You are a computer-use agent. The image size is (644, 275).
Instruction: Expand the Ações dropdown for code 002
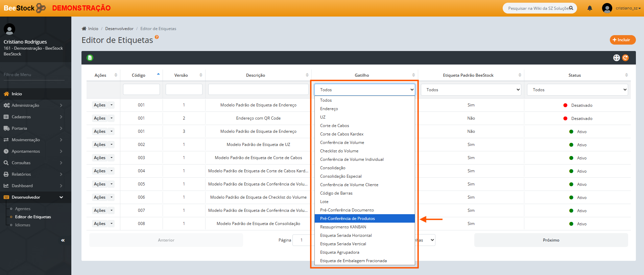[x=112, y=145]
